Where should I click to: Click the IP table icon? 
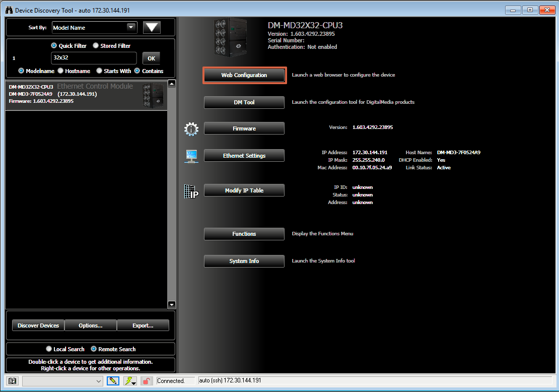(x=191, y=191)
